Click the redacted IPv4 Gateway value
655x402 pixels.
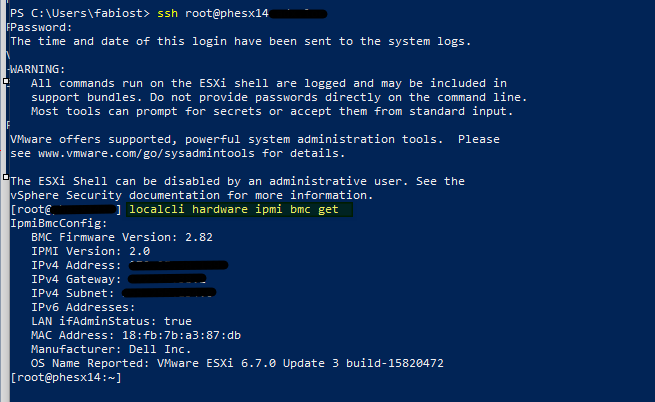tap(167, 279)
